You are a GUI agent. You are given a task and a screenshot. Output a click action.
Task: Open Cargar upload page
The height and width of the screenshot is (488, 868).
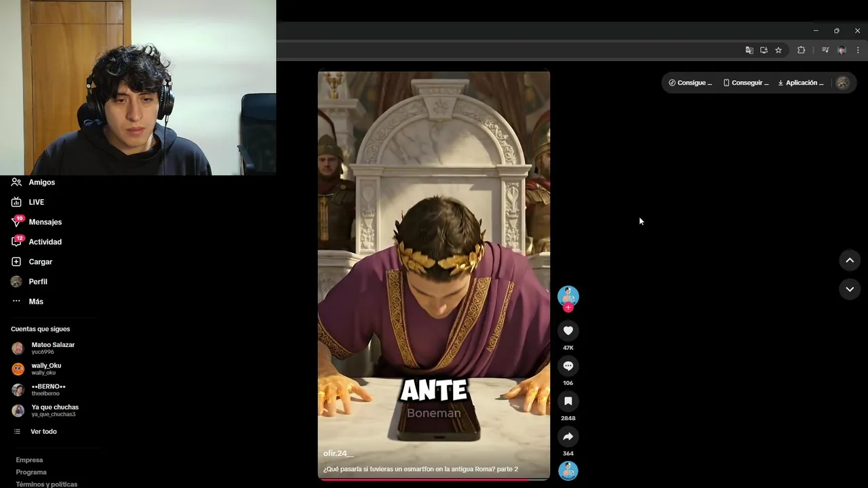click(41, 262)
